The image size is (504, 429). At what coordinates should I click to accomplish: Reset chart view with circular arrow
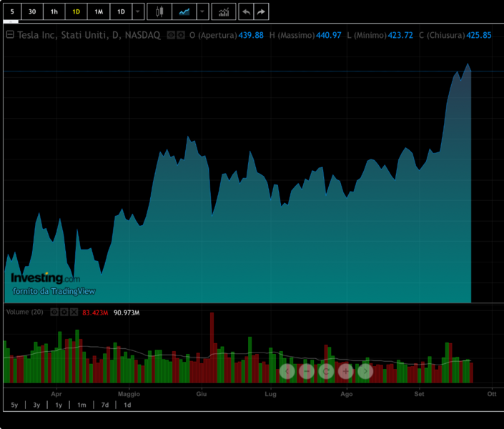pos(326,371)
